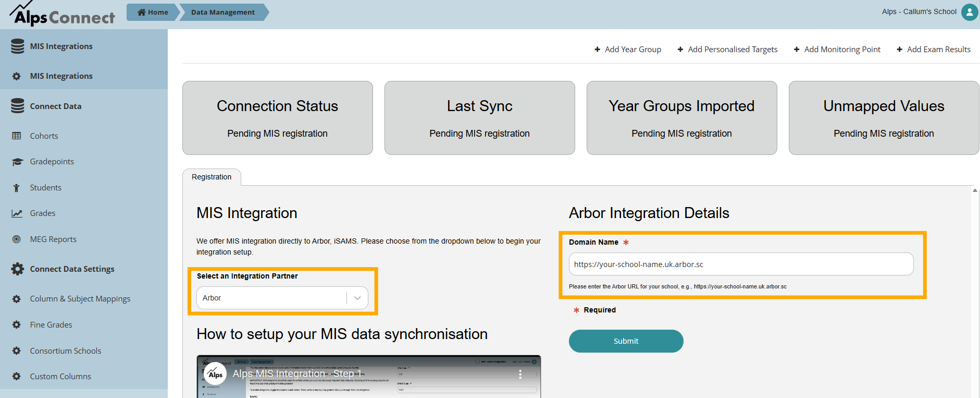Click the Fine Grades gear icon
Screen dimensions: 980x398
(17, 325)
